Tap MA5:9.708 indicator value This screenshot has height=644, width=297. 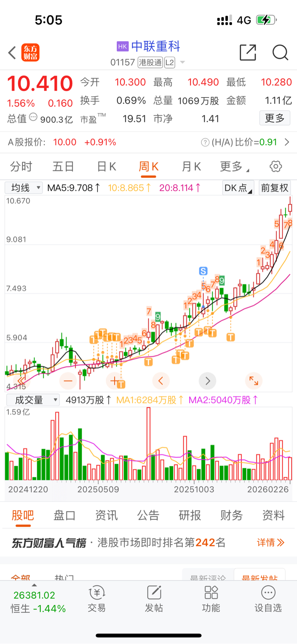point(73,188)
